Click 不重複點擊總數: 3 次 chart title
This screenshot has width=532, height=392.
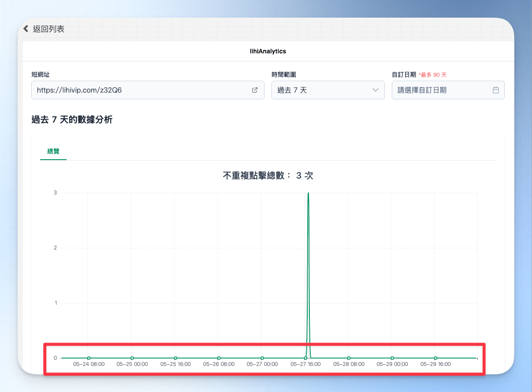coord(268,175)
